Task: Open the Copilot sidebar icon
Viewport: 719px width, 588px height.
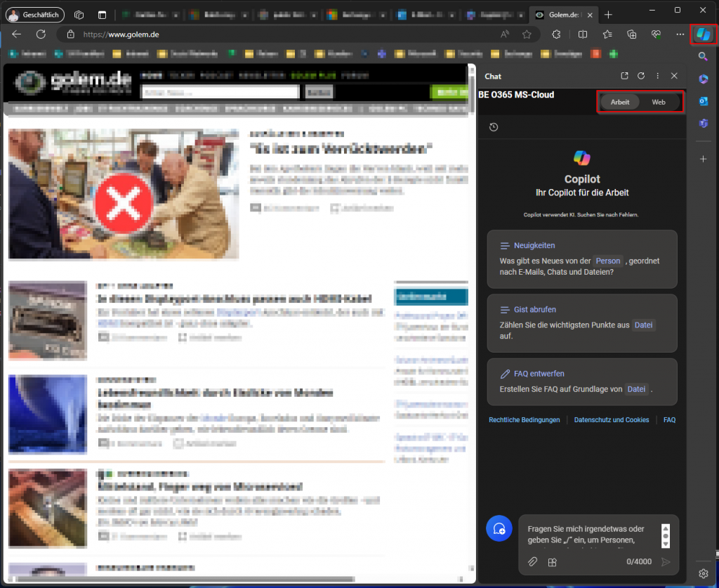Action: (703, 34)
